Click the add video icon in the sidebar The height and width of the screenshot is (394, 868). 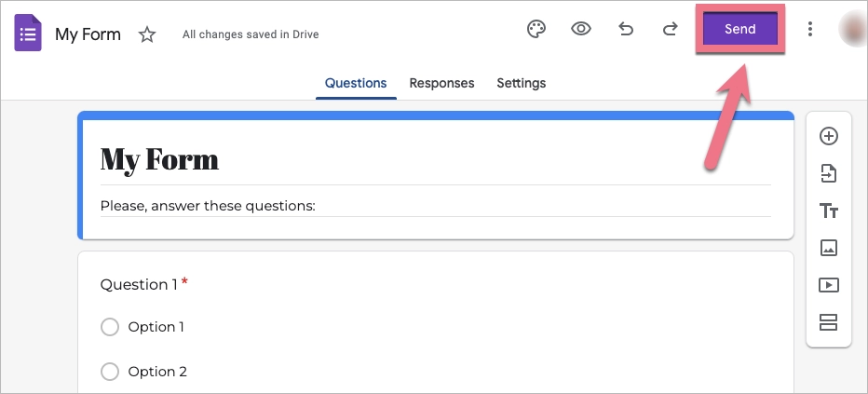coord(828,285)
